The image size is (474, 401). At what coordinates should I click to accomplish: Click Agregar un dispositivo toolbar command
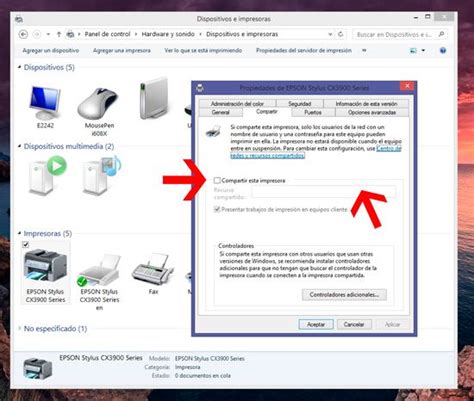(51, 50)
